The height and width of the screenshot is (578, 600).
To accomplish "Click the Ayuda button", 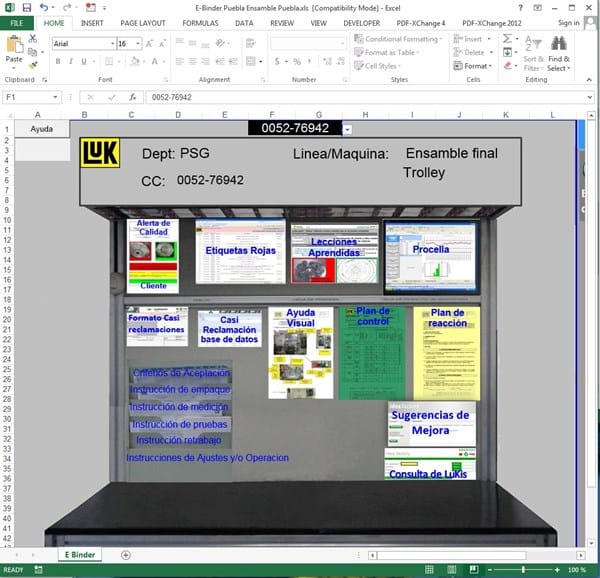I will click(x=42, y=129).
